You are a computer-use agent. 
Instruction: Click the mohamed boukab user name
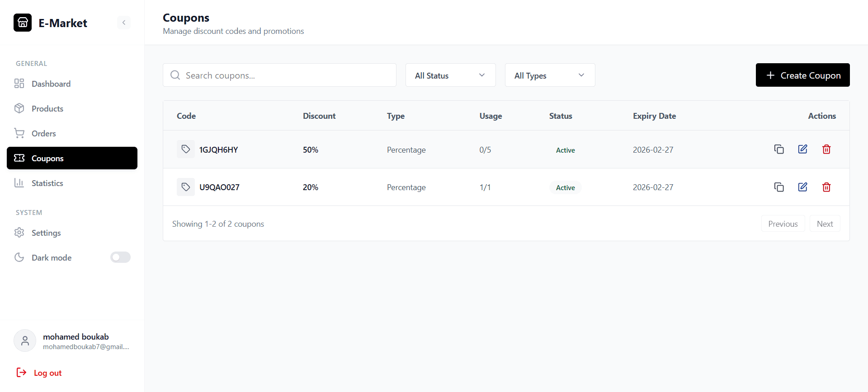(x=76, y=336)
